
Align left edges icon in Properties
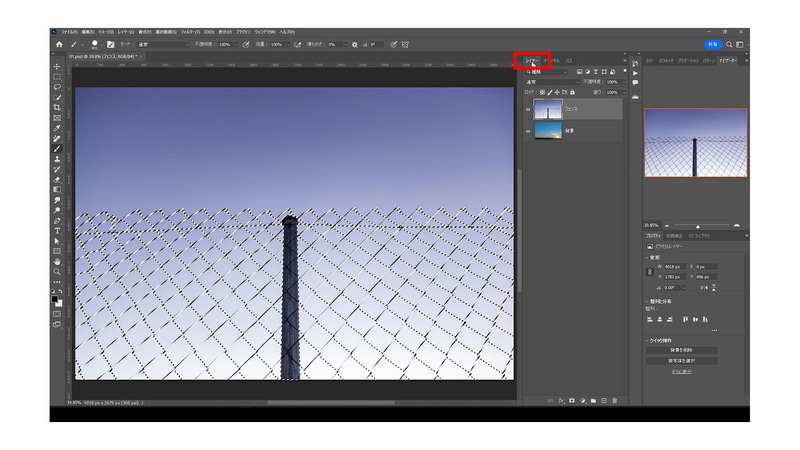(649, 319)
